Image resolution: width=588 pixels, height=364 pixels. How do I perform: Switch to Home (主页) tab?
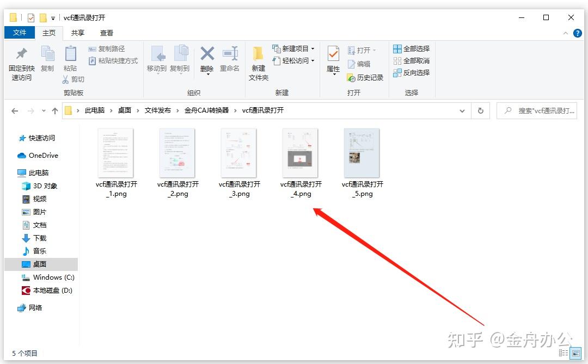click(x=49, y=33)
